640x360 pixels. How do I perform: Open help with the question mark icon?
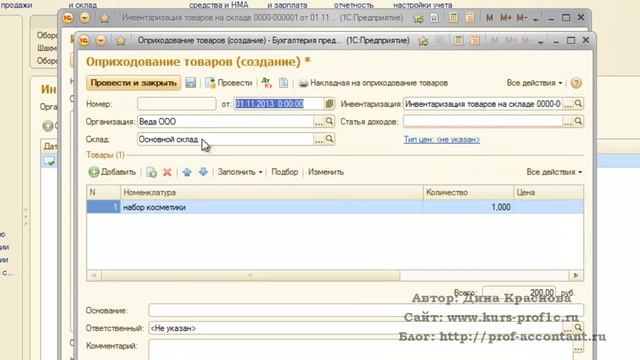pyautogui.click(x=576, y=83)
